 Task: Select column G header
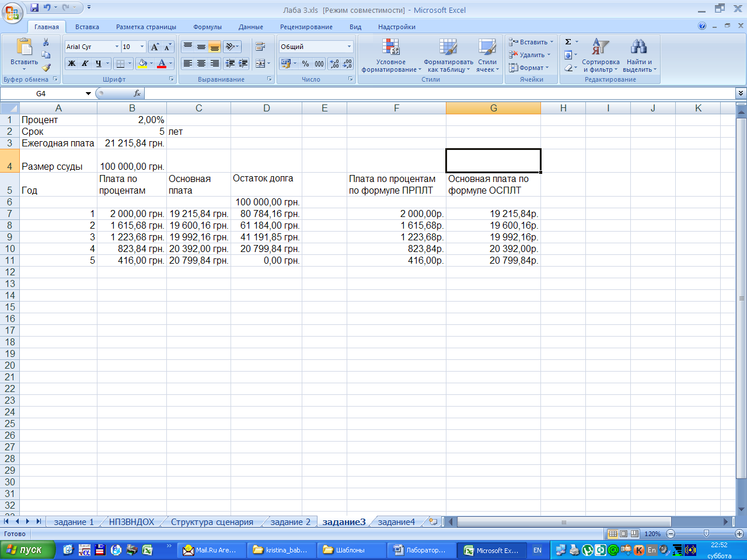493,108
